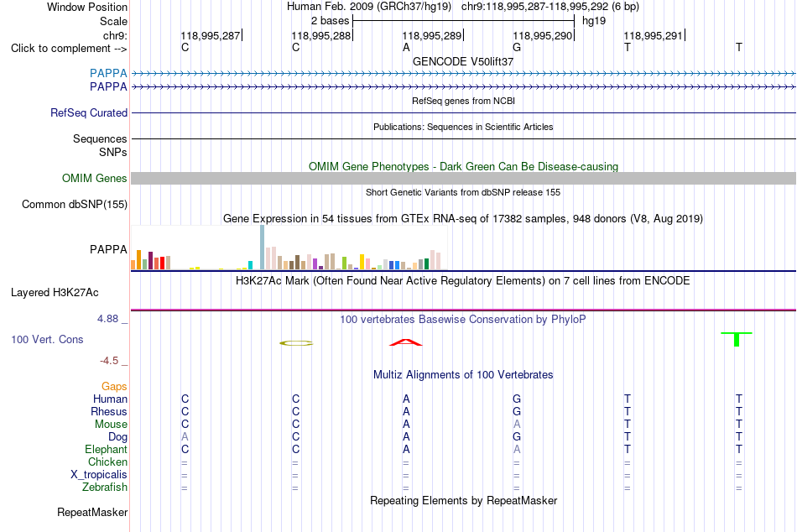
Task: Click the dark blue PAPPA gene label
Action: click(x=108, y=87)
